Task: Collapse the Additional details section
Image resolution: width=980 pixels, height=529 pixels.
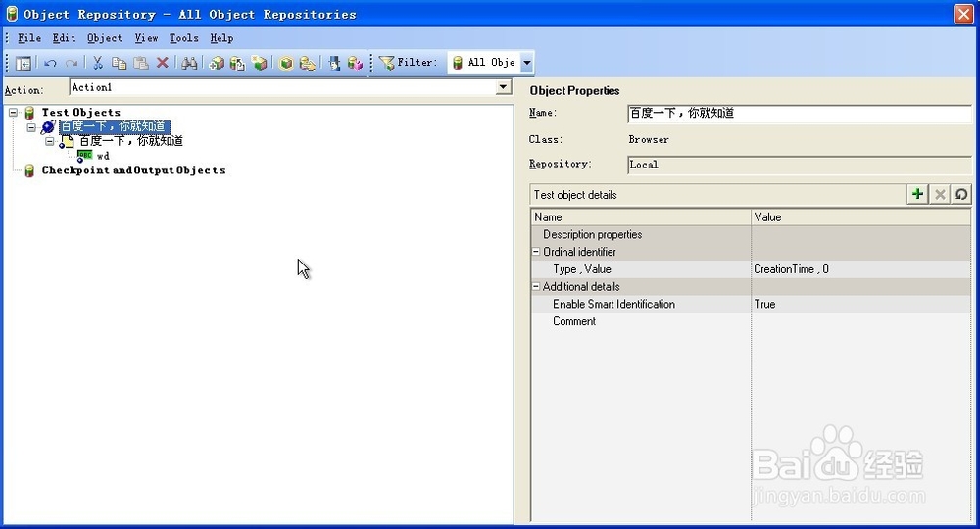Action: coord(536,286)
